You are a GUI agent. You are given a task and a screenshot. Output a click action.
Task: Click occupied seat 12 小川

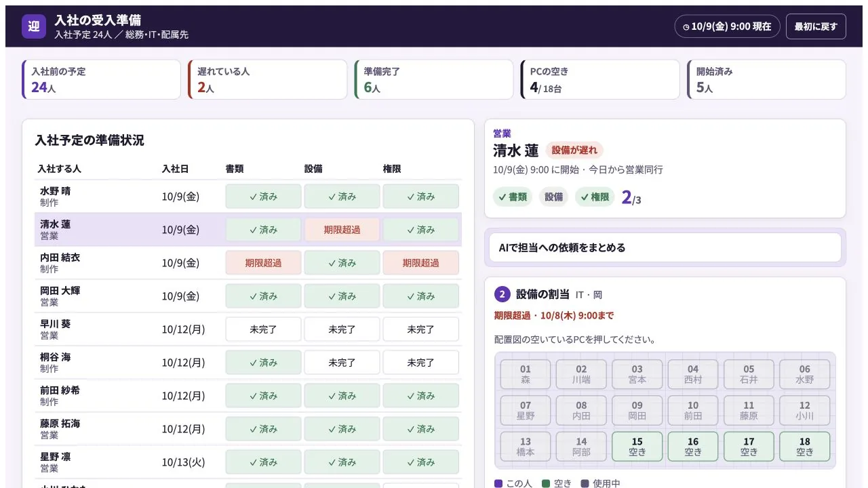(804, 411)
